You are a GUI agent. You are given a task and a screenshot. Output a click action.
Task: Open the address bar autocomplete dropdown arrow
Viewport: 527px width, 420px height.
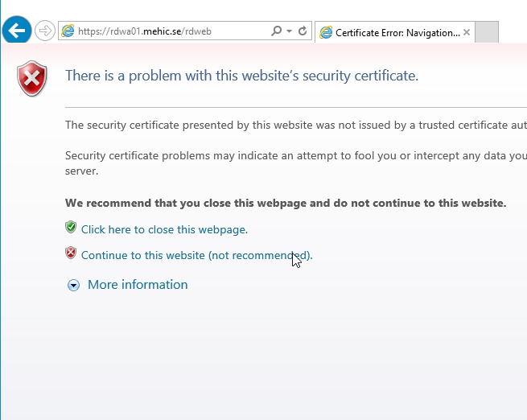click(289, 31)
